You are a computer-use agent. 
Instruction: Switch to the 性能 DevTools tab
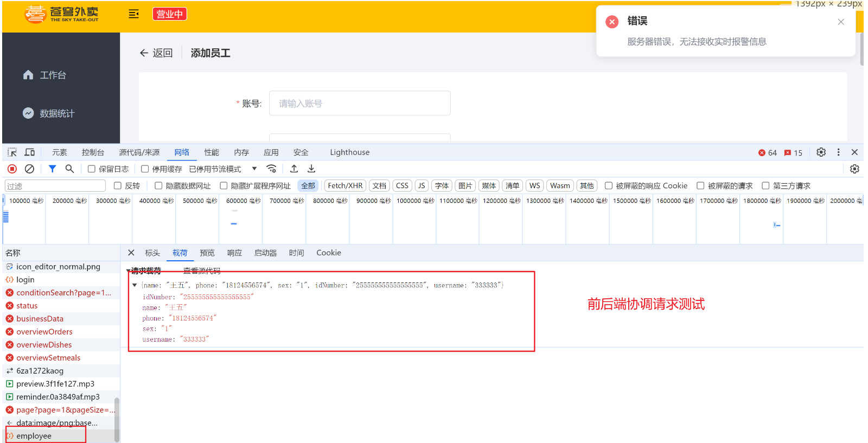coord(212,152)
